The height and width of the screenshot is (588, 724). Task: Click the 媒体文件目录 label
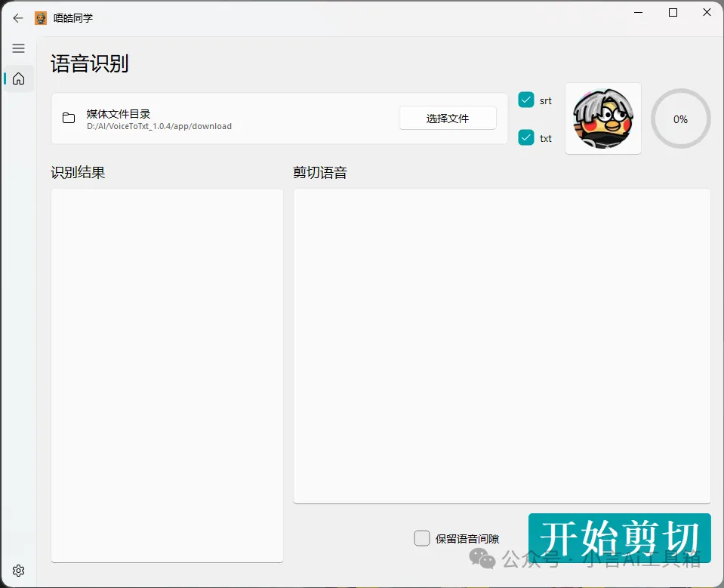(119, 113)
